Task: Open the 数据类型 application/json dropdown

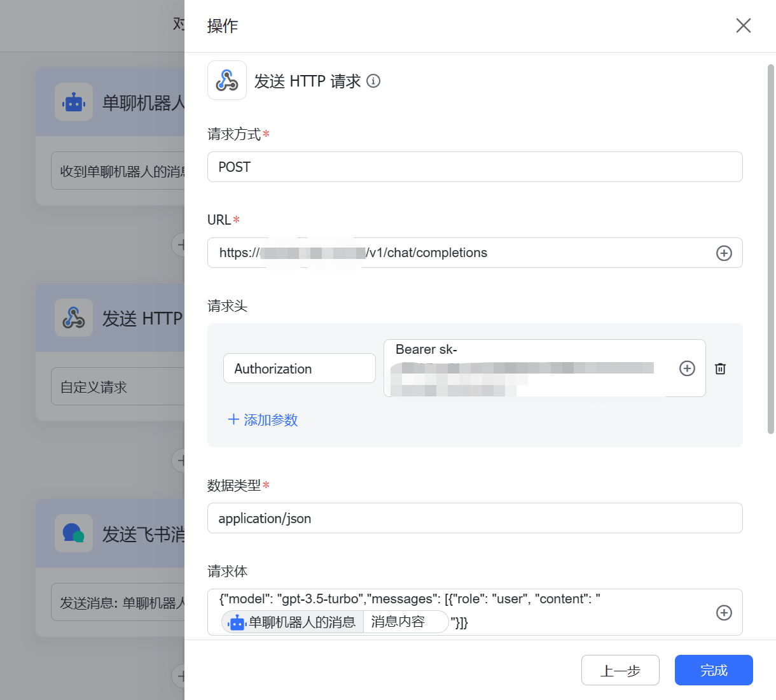Action: point(475,518)
